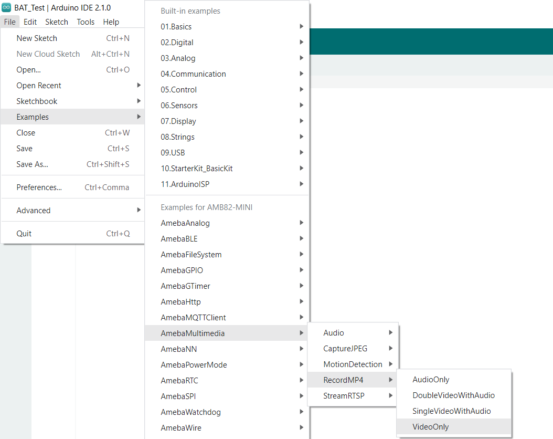Expand the Advanced submenu

(73, 211)
